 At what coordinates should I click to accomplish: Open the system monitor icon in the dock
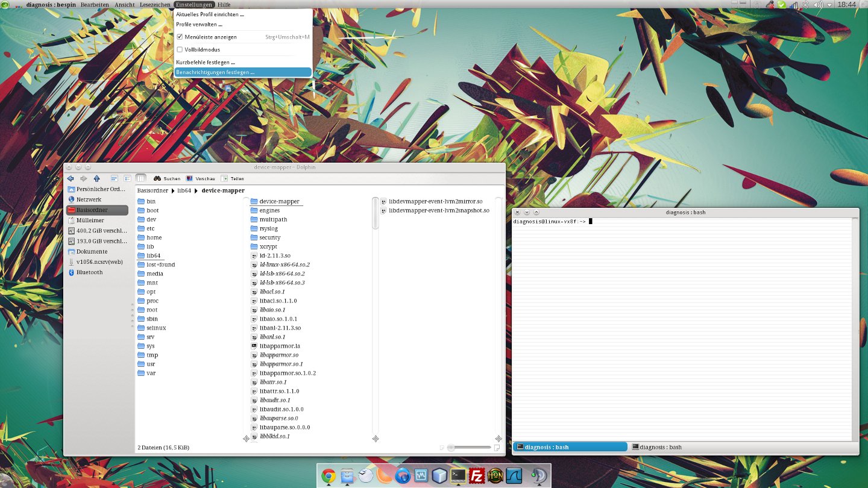pyautogui.click(x=421, y=476)
